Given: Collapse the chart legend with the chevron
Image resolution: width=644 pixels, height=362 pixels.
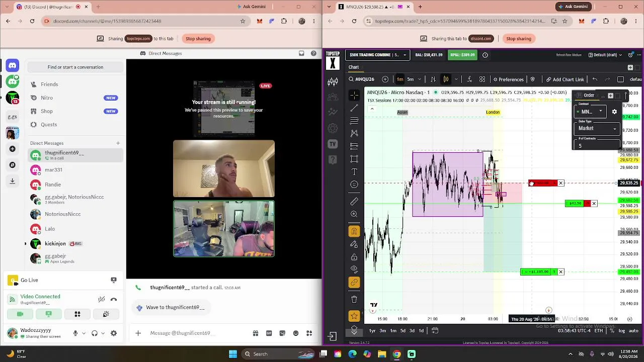Looking at the screenshot, I should click(x=372, y=109).
